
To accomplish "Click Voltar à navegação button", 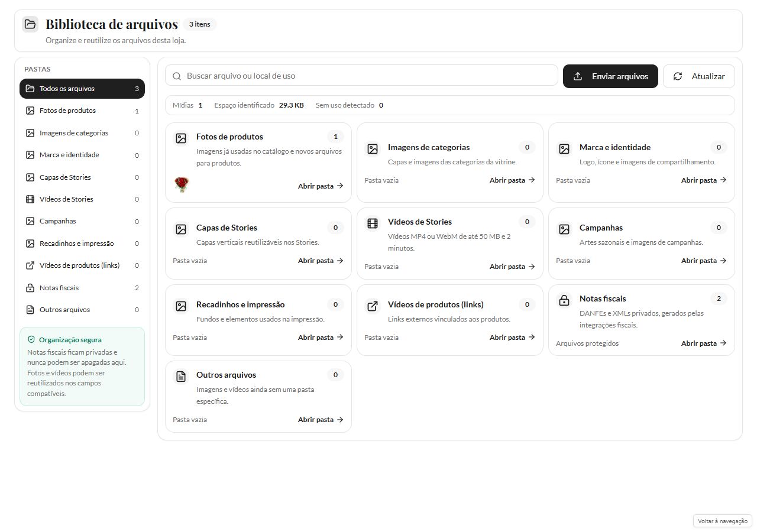I will click(x=723, y=521).
